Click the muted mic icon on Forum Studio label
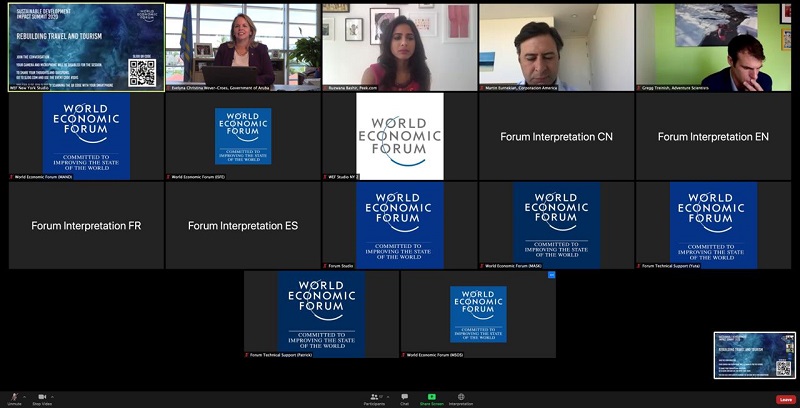The height and width of the screenshot is (408, 800). point(326,266)
